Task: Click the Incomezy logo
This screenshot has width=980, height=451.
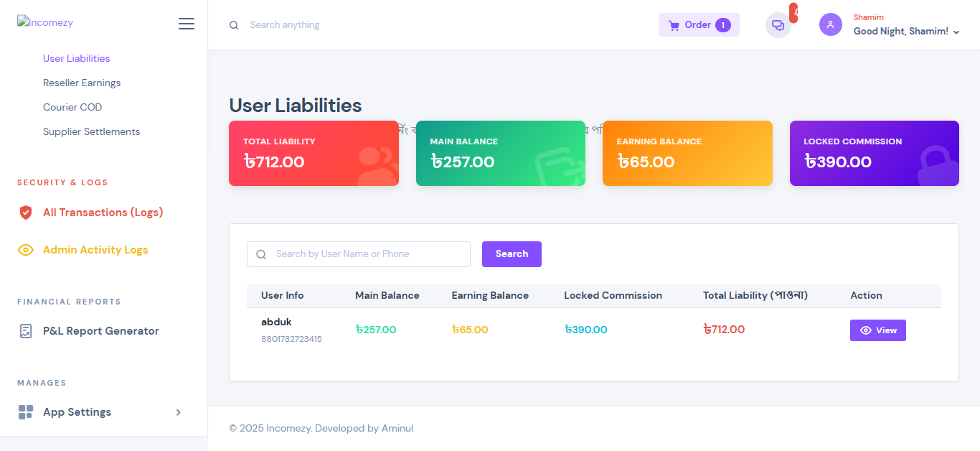Action: [x=45, y=22]
